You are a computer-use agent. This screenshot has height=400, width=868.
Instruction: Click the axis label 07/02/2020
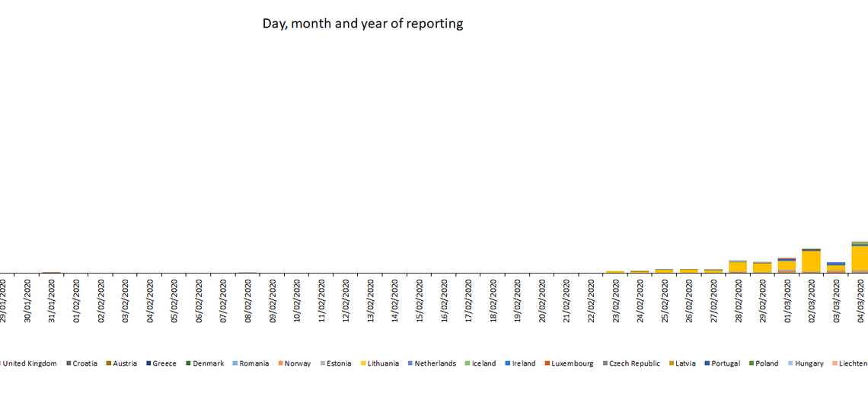coord(223,301)
